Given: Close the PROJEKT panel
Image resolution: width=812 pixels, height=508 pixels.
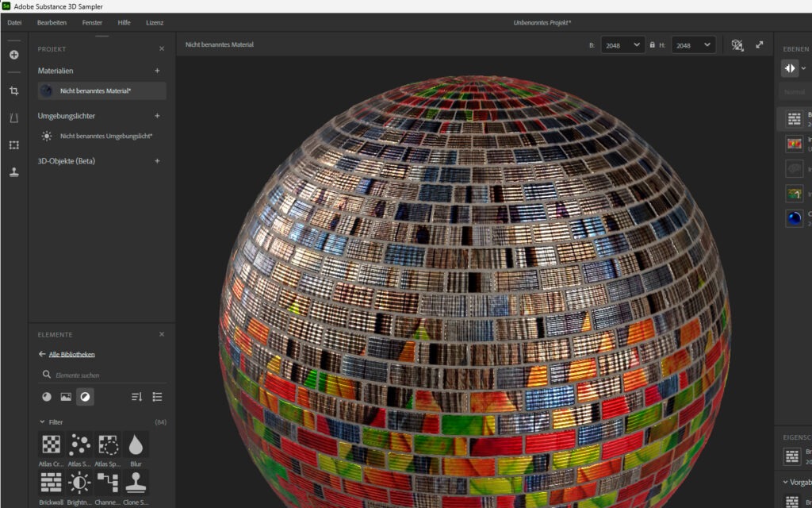Looking at the screenshot, I should pyautogui.click(x=162, y=48).
